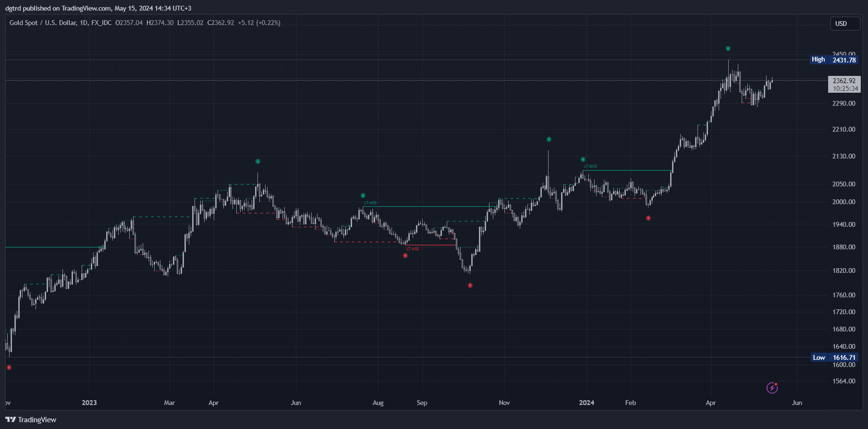Click the +5.12 (+0.22%) change value

[x=259, y=23]
